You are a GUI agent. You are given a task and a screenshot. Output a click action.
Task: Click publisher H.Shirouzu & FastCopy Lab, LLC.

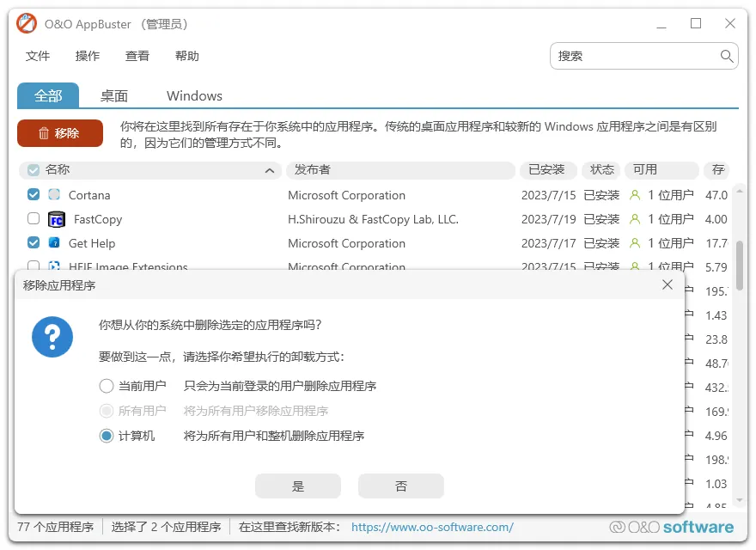point(373,219)
